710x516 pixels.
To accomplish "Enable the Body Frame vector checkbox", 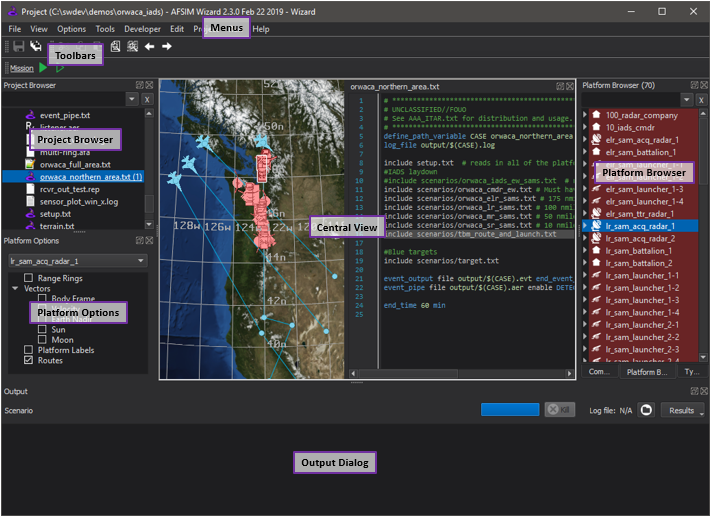I will 43,298.
